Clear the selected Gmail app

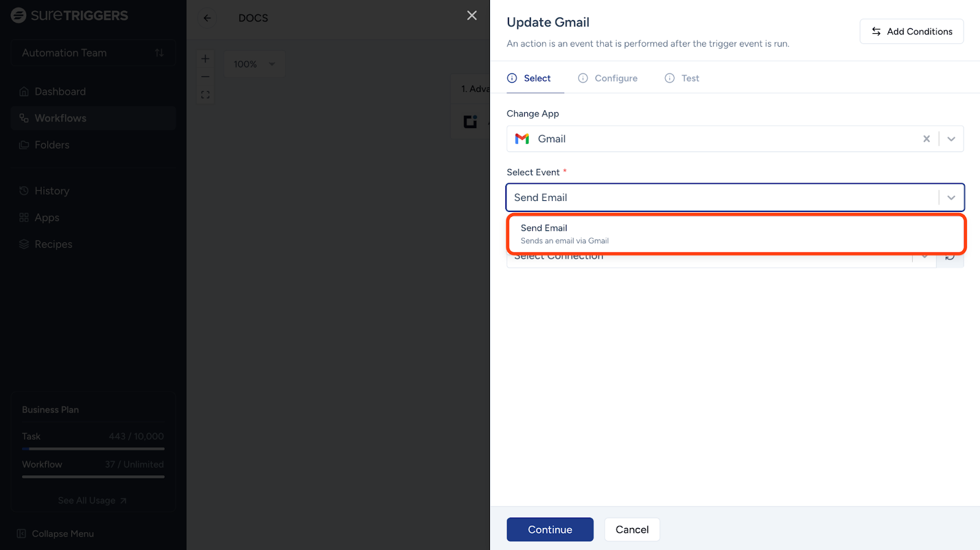point(926,139)
